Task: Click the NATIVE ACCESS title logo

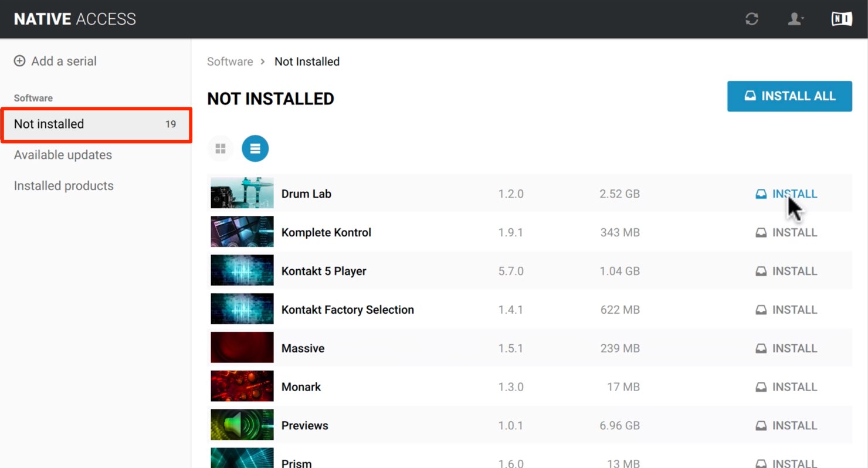Action: pos(75,19)
